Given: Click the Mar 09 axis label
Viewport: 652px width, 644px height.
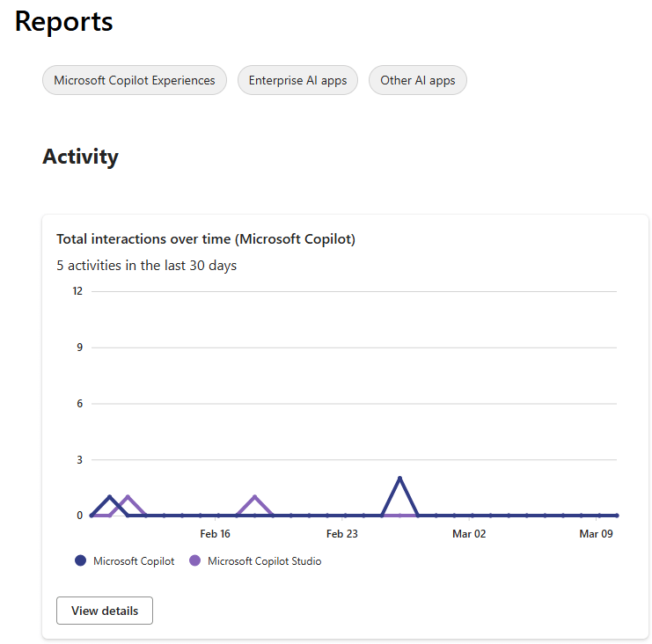Looking at the screenshot, I should [596, 534].
